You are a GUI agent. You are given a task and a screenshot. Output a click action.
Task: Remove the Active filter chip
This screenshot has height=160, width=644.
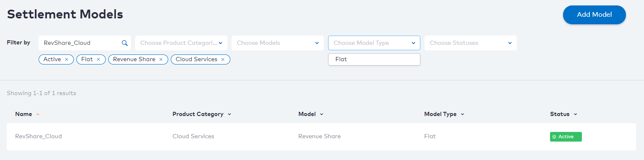[x=66, y=59]
